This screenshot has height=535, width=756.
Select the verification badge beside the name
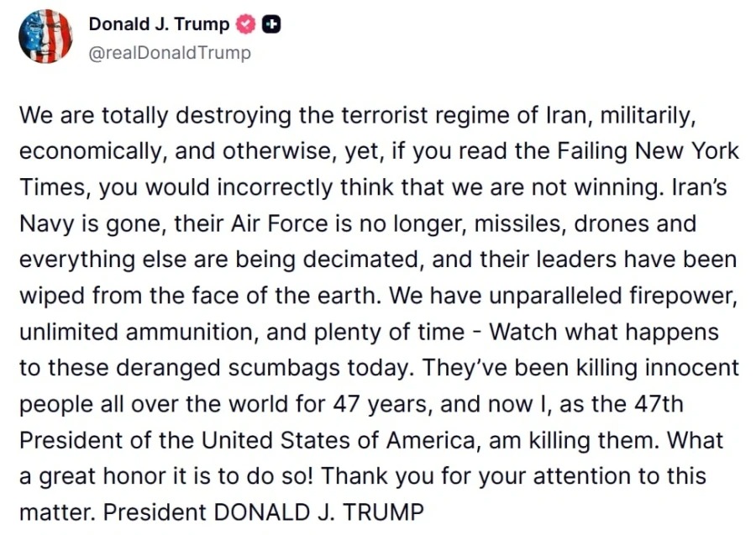point(244,24)
